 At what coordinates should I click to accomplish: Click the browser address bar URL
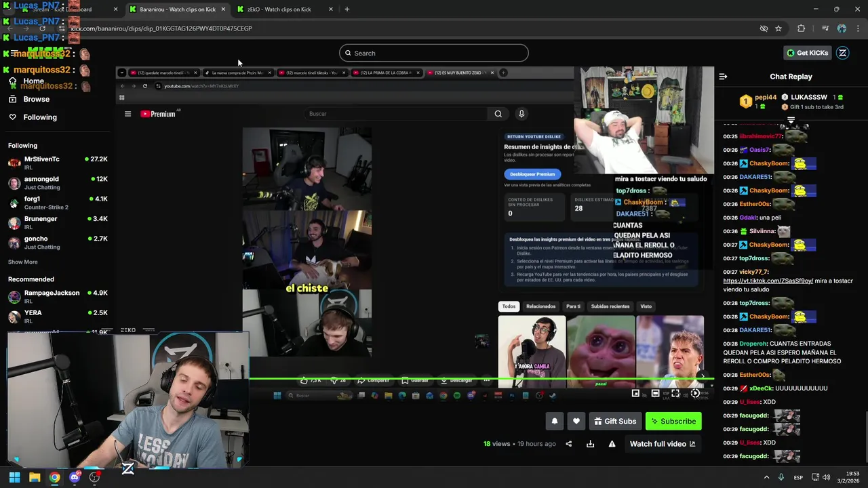click(x=161, y=28)
